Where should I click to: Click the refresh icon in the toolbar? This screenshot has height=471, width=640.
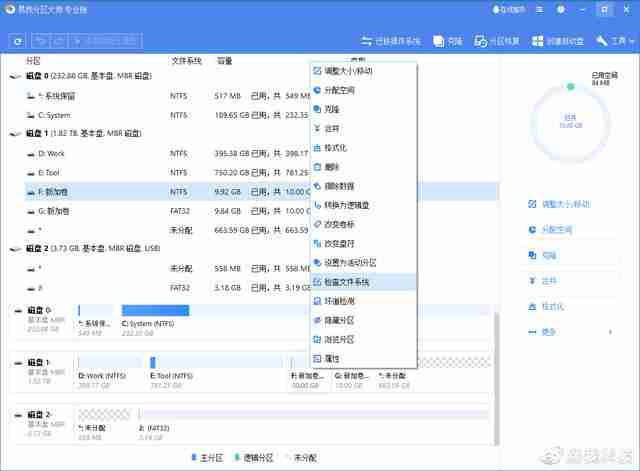pos(18,41)
